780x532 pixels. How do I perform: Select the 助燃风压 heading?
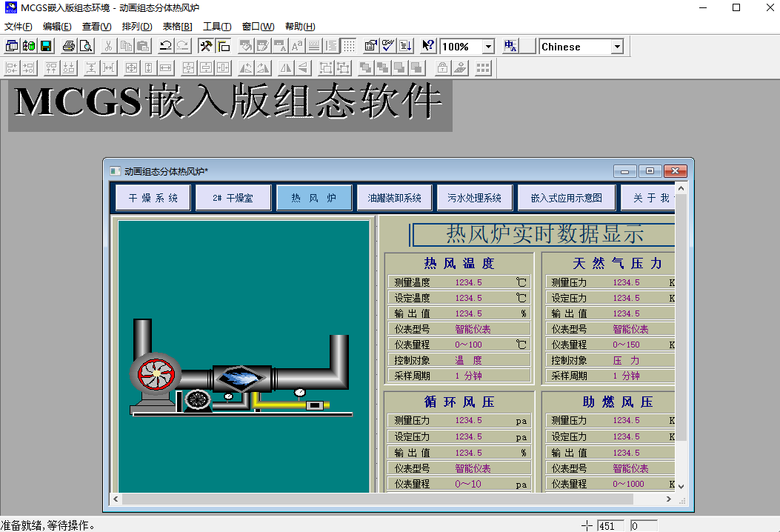pos(617,402)
